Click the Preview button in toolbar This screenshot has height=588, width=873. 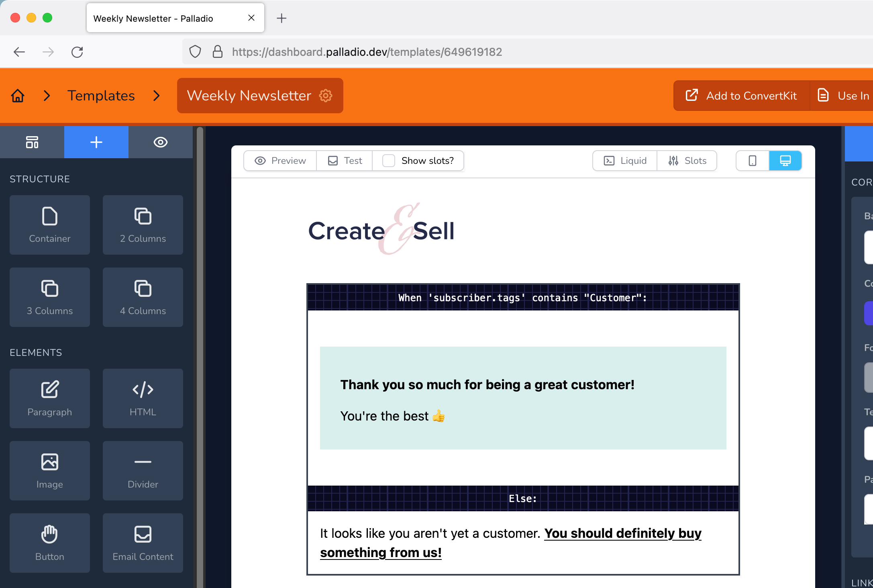(x=280, y=161)
